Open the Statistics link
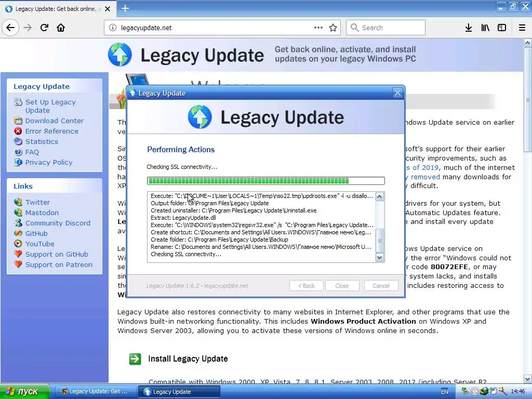 click(x=42, y=141)
